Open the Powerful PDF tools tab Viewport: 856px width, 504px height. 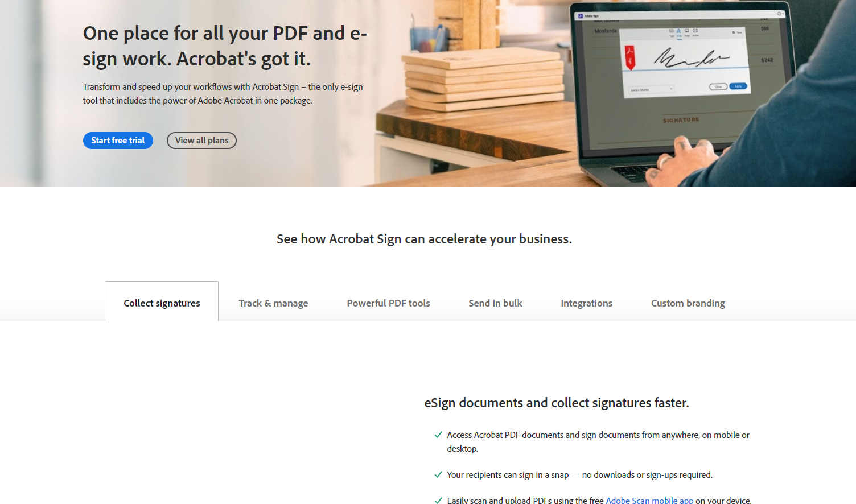click(x=388, y=303)
